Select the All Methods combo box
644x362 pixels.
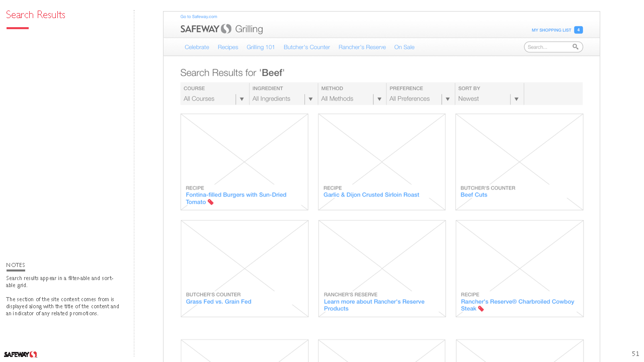tap(352, 99)
